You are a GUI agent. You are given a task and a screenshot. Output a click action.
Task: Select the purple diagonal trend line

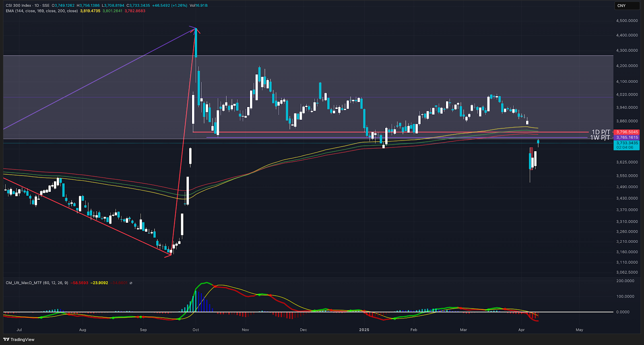click(x=101, y=78)
